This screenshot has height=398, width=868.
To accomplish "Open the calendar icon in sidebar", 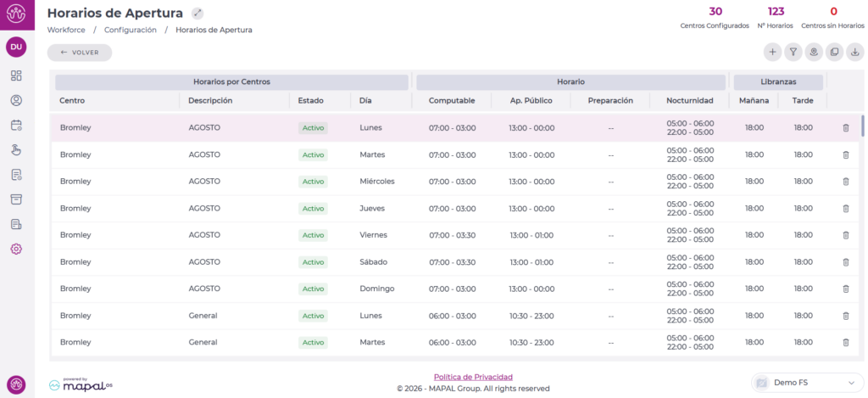I will point(16,126).
